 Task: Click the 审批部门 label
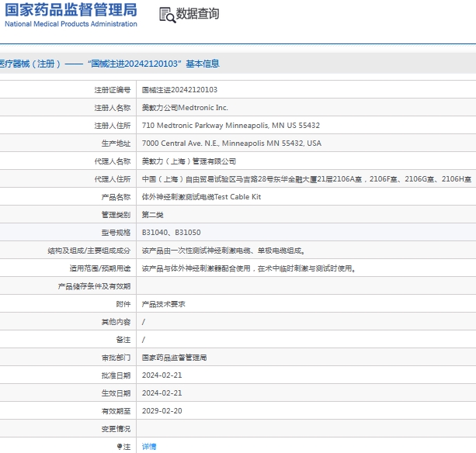[116, 358]
